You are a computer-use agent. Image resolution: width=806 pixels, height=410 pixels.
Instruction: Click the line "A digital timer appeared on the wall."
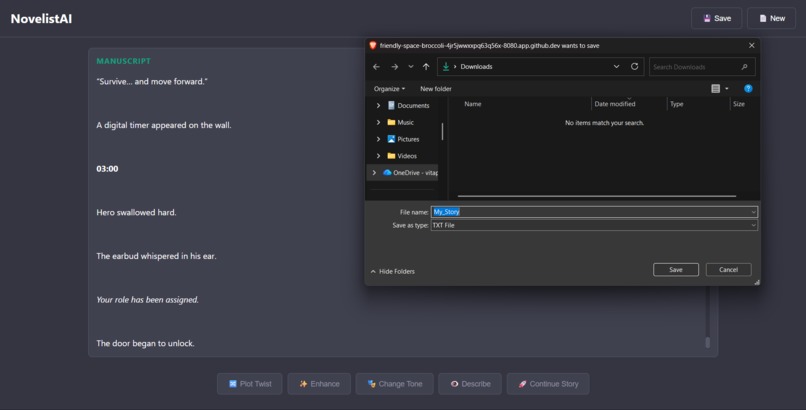tap(163, 125)
